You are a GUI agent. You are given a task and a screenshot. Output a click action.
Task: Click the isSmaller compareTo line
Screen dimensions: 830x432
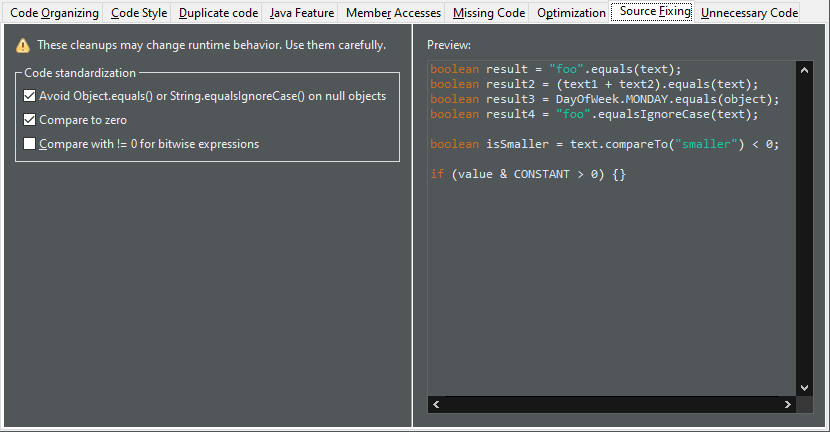(x=605, y=144)
